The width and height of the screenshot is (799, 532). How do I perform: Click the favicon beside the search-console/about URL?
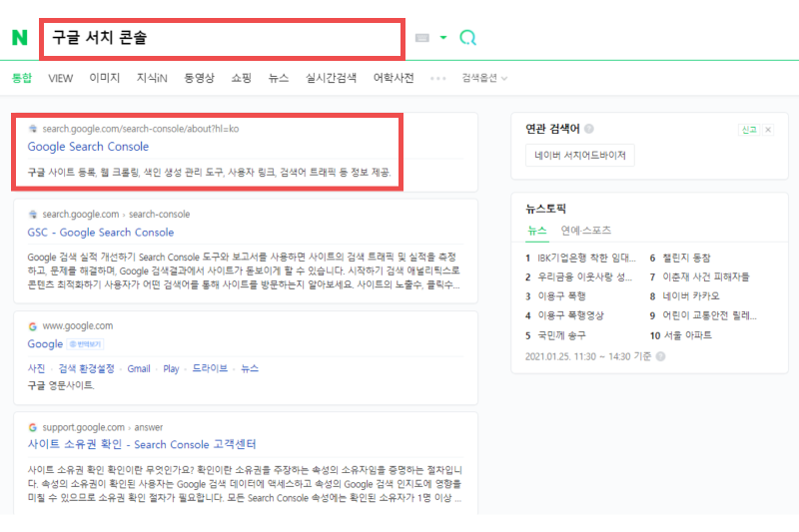point(33,129)
